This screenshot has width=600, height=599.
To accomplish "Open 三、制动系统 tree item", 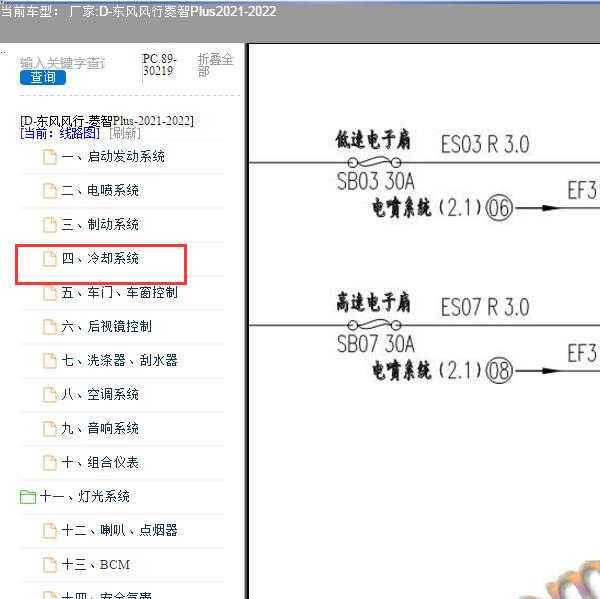I will pos(100,224).
